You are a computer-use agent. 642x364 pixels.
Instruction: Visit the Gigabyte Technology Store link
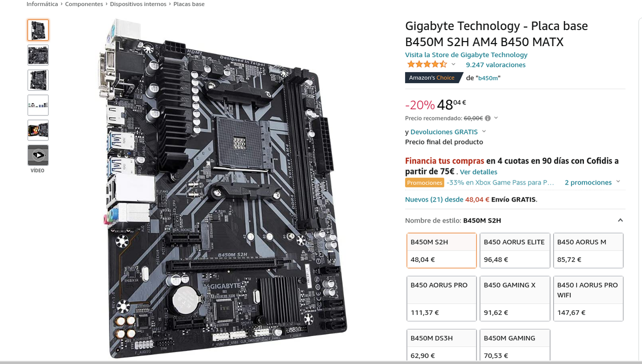click(466, 55)
